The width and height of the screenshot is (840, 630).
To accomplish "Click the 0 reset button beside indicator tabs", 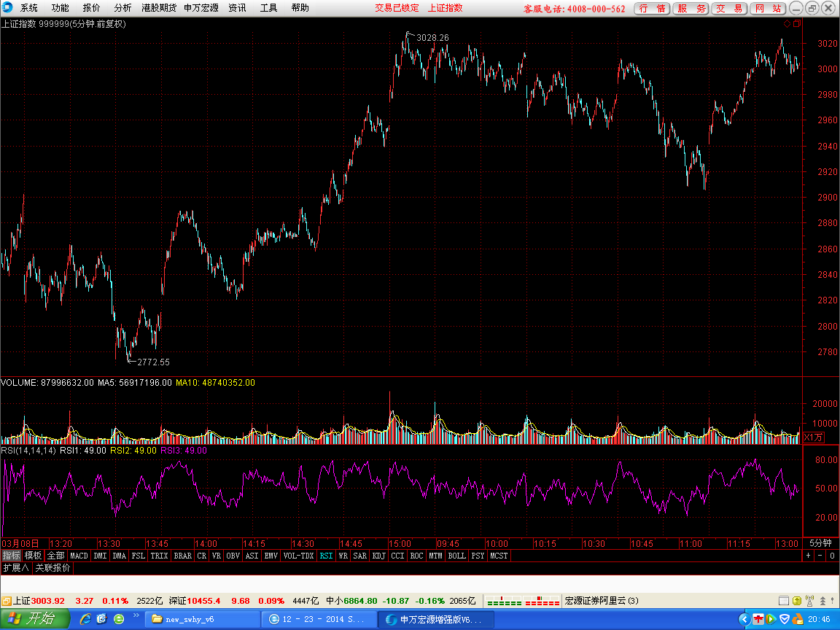I will 833,556.
